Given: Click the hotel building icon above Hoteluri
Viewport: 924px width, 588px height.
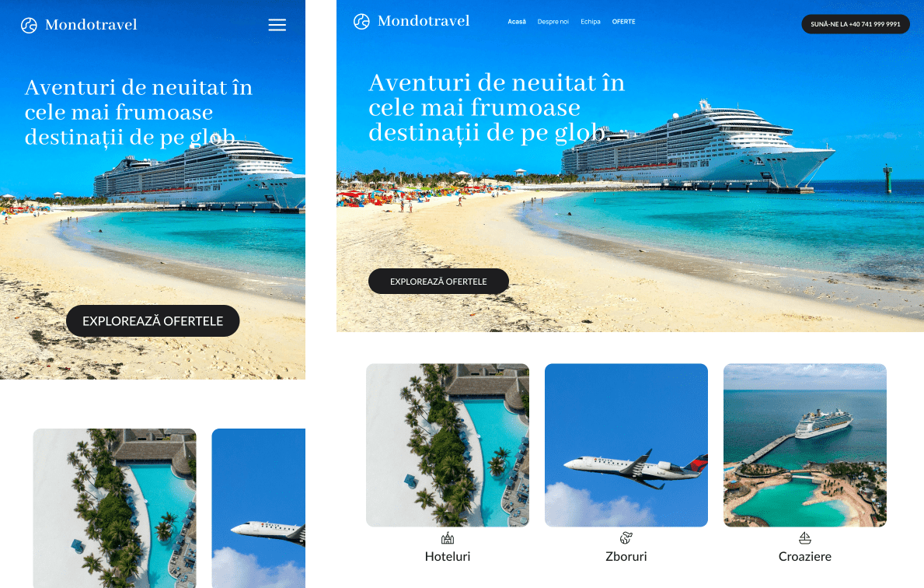Looking at the screenshot, I should (448, 538).
